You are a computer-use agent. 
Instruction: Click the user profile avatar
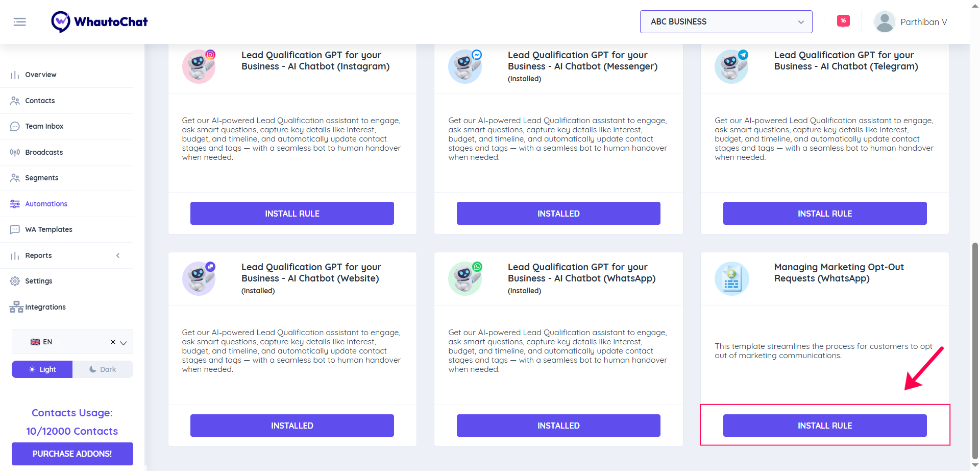885,22
